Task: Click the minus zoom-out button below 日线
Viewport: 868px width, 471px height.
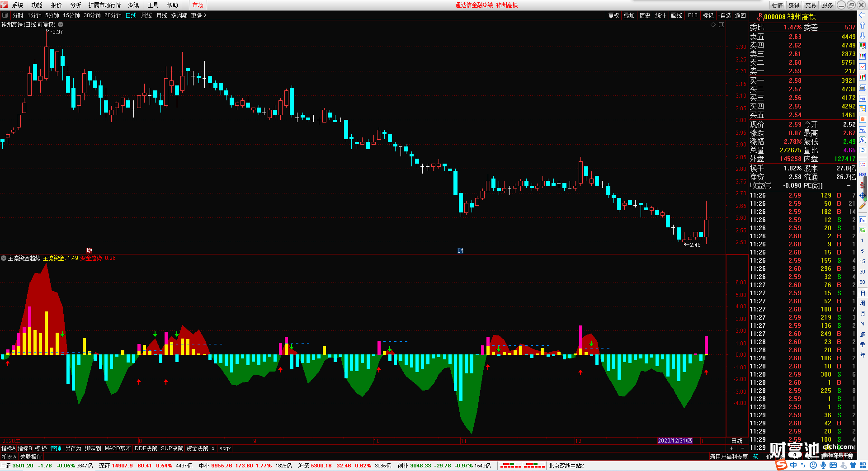Action: click(742, 448)
